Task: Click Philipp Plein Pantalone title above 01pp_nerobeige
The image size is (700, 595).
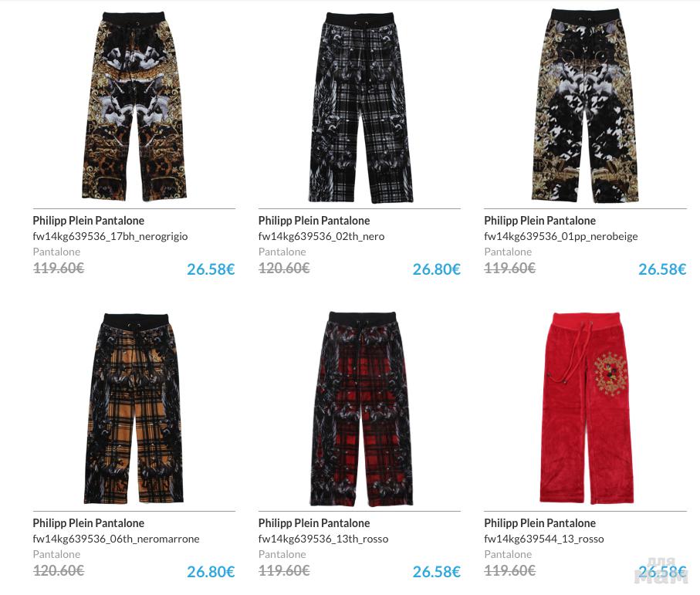Action: [x=539, y=221]
